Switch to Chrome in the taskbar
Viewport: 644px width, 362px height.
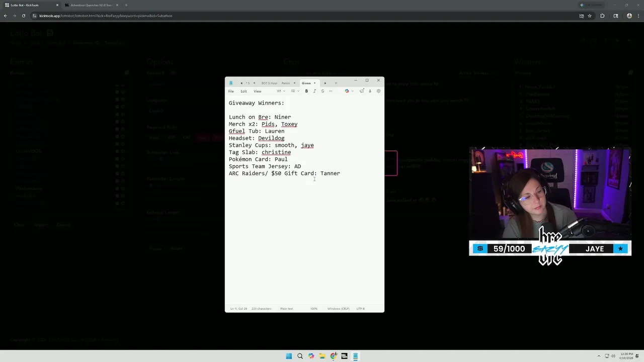tap(333, 356)
